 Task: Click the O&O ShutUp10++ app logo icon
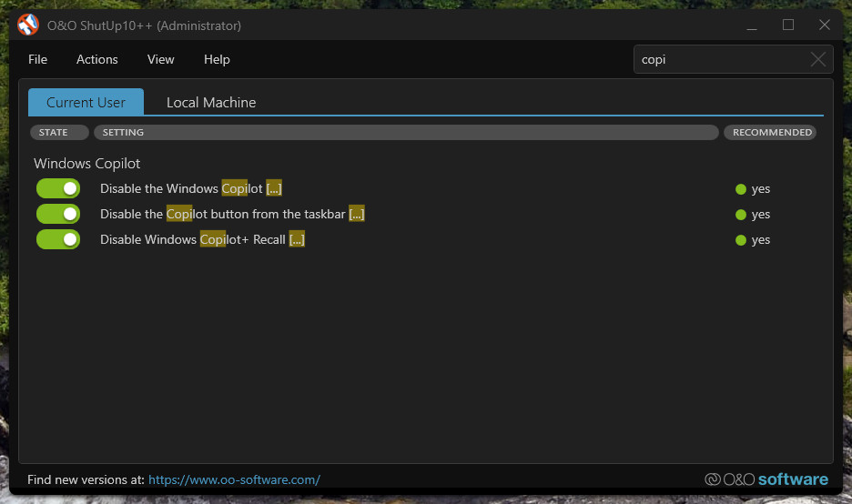28,25
